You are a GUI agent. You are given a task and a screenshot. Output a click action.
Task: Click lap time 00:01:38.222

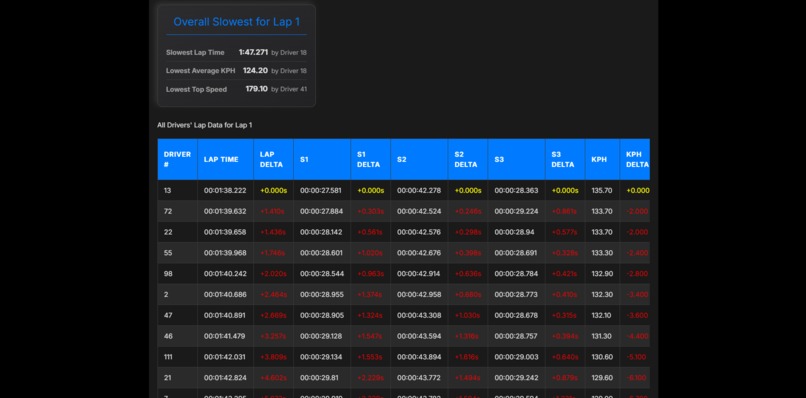click(x=225, y=190)
